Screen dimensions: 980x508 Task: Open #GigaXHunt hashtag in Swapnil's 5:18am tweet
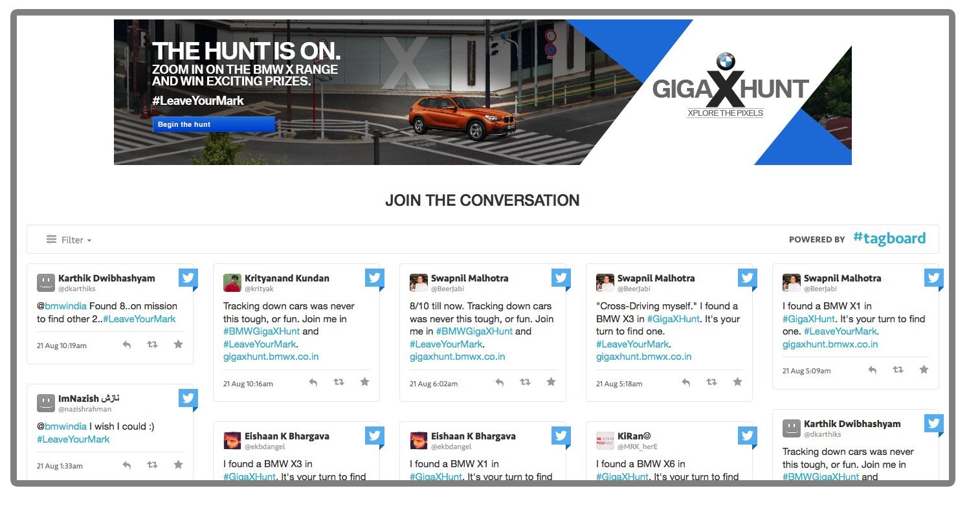673,319
